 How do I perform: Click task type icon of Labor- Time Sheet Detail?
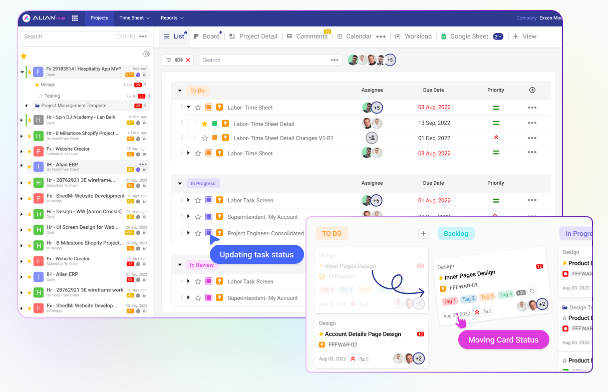[x=225, y=124]
